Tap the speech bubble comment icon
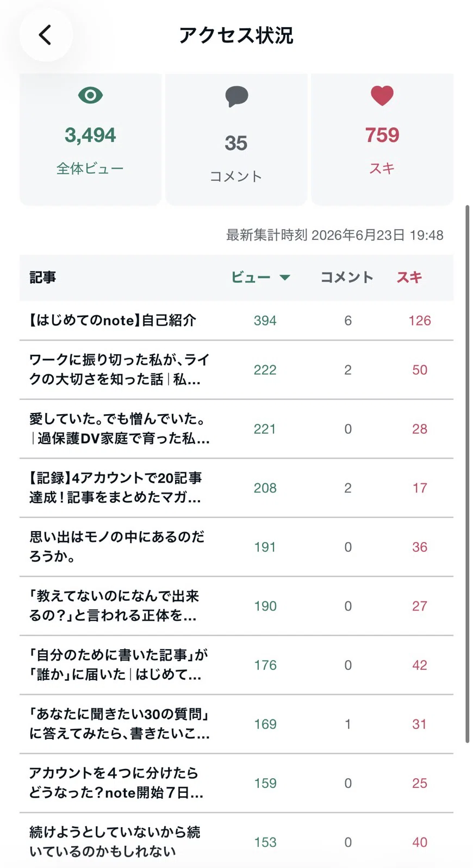 pos(236,97)
